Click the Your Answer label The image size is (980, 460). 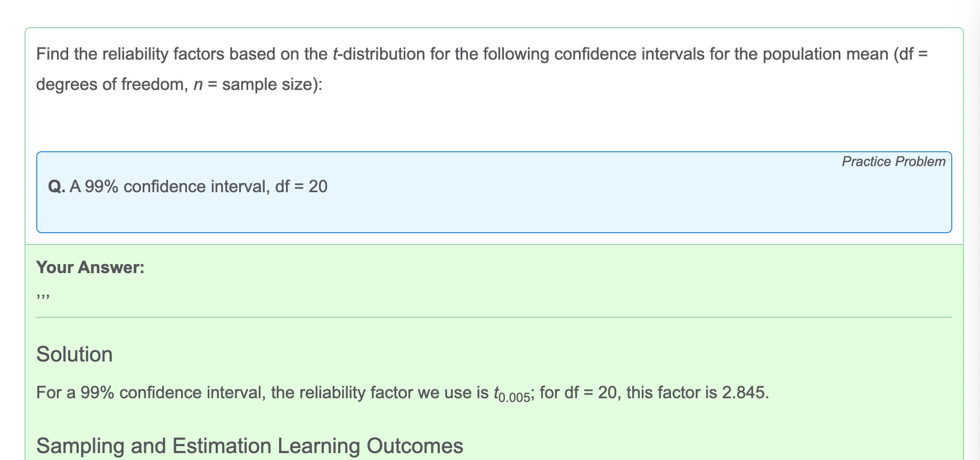[90, 267]
